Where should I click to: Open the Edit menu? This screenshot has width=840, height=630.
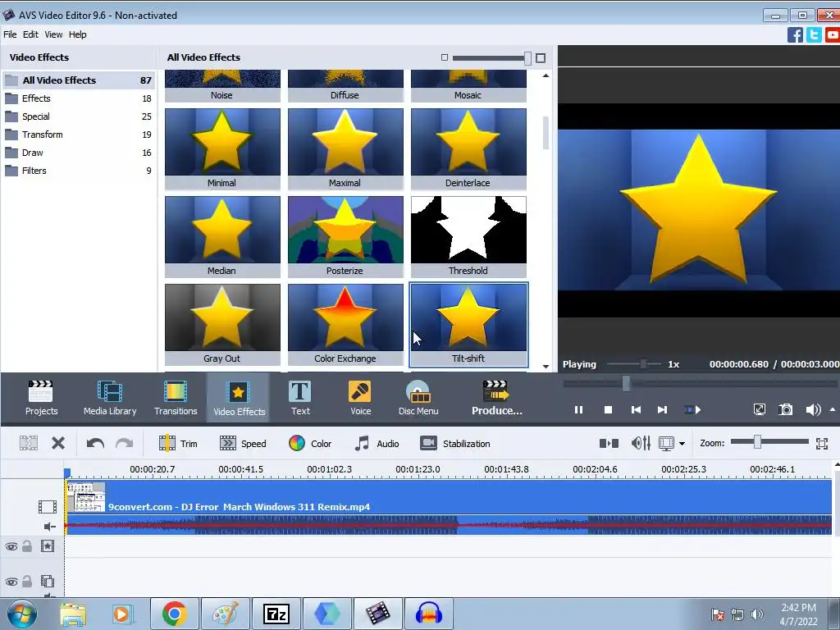pos(30,34)
